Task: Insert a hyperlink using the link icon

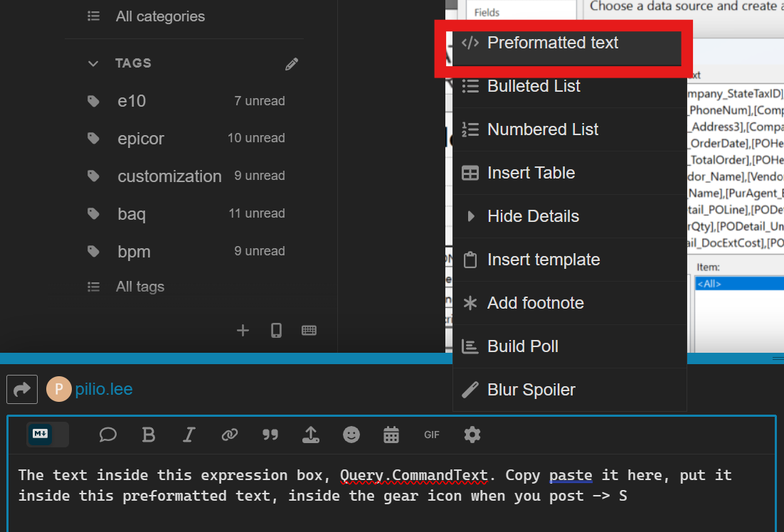Action: pyautogui.click(x=229, y=435)
